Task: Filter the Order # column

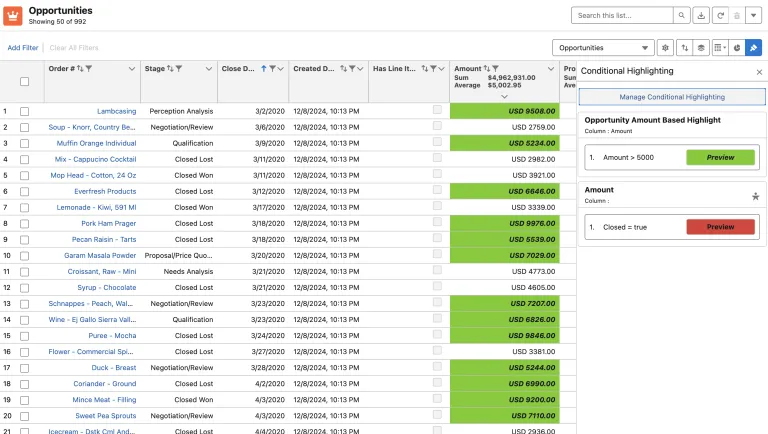Action: [x=89, y=69]
